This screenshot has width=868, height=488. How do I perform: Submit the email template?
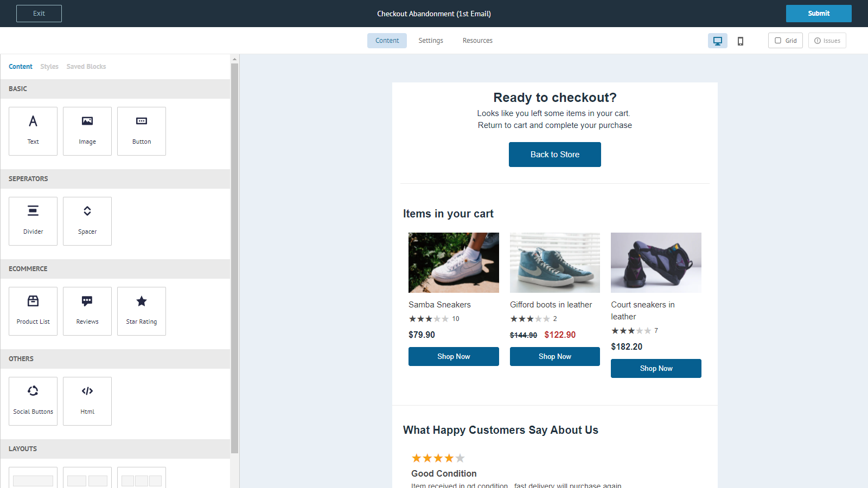(x=819, y=14)
